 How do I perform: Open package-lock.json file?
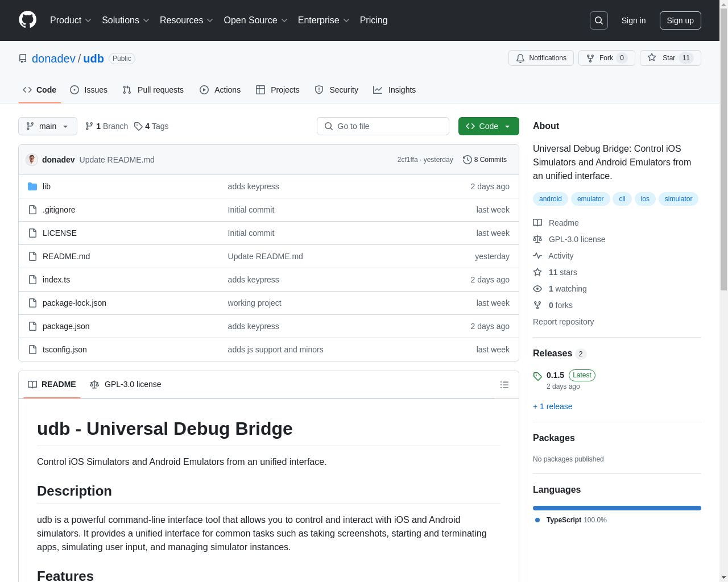75,303
